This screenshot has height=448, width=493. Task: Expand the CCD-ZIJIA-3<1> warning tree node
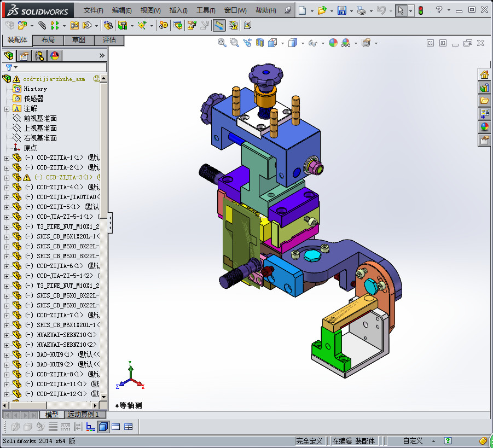[7, 178]
